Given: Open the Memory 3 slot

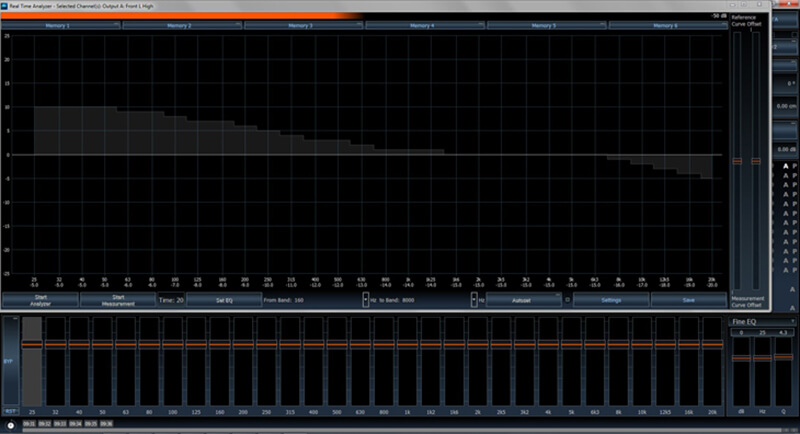Looking at the screenshot, I should click(x=304, y=25).
